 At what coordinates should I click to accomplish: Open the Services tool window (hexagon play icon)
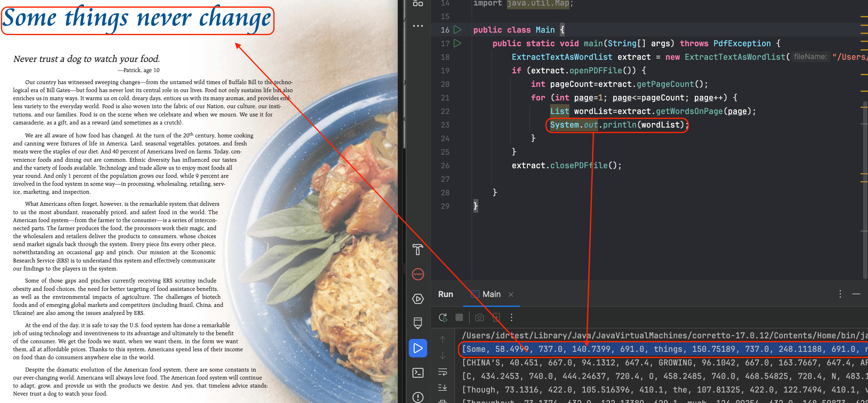tap(418, 299)
